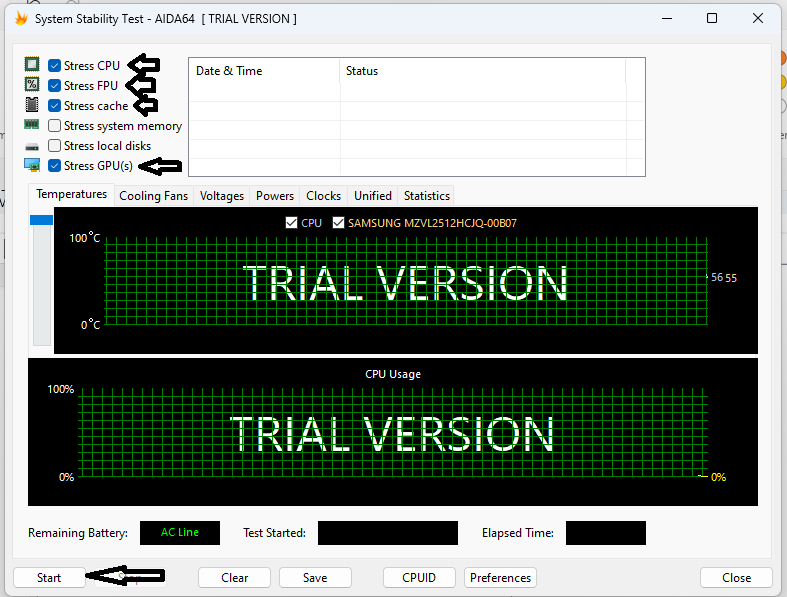
Task: Uncheck the Stress FPU checkbox
Action: click(54, 86)
